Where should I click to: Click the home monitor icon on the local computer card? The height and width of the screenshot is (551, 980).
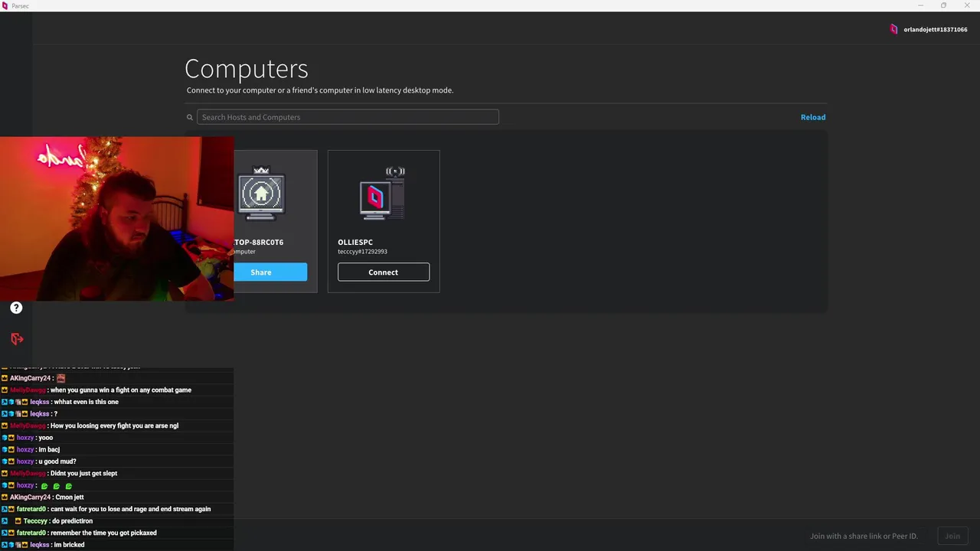(261, 194)
